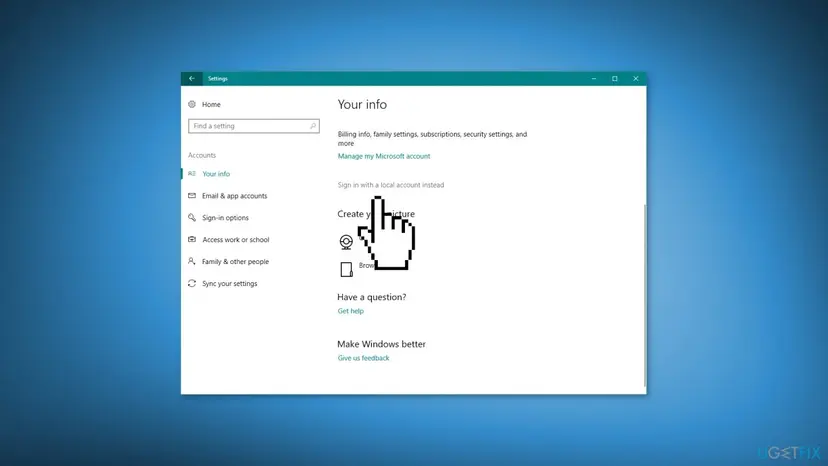
Task: Click the Browse file icon
Action: [x=346, y=269]
